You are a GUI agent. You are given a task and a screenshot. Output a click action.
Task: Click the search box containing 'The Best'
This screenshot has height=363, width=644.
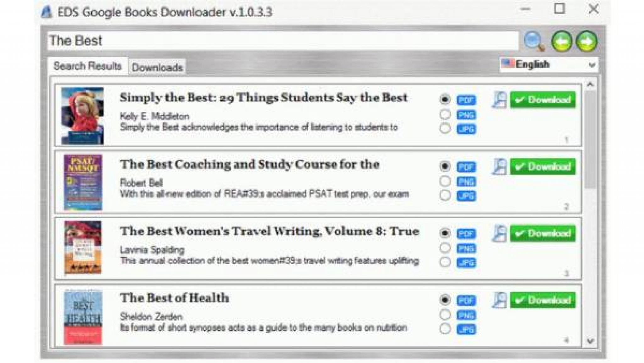pos(283,41)
